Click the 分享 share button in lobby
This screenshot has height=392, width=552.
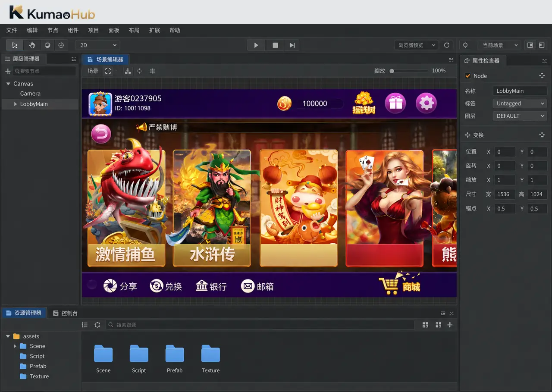click(120, 286)
